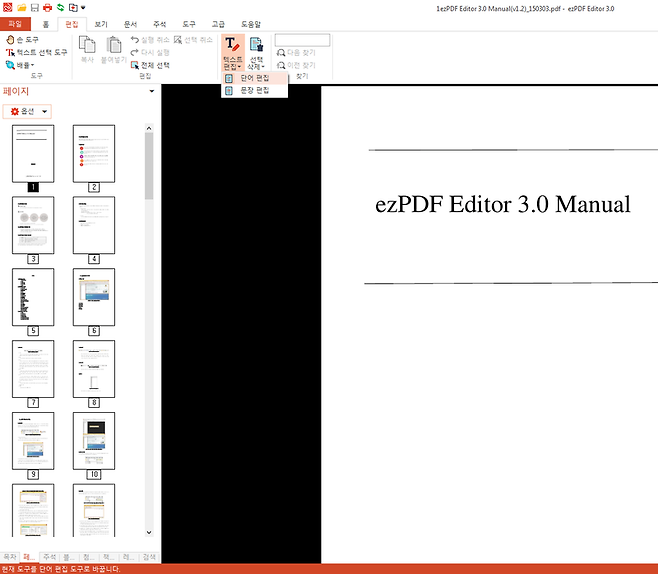Click the thumbnail panel scroll up arrow
Image resolution: width=658 pixels, height=574 pixels.
coord(149,128)
